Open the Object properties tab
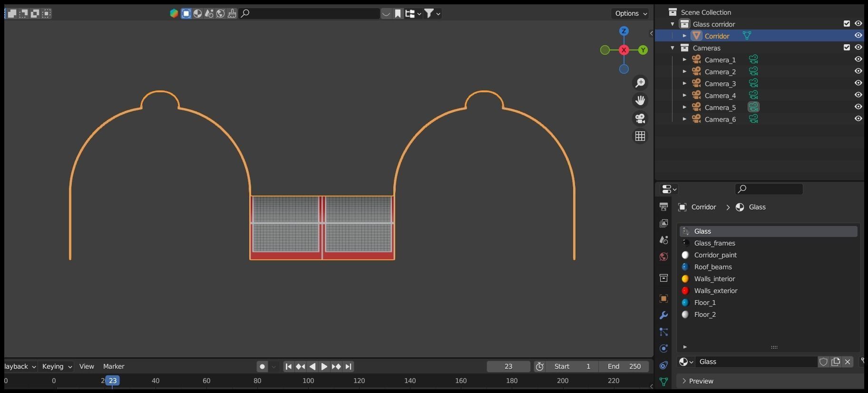Image resolution: width=868 pixels, height=393 pixels. point(663,298)
